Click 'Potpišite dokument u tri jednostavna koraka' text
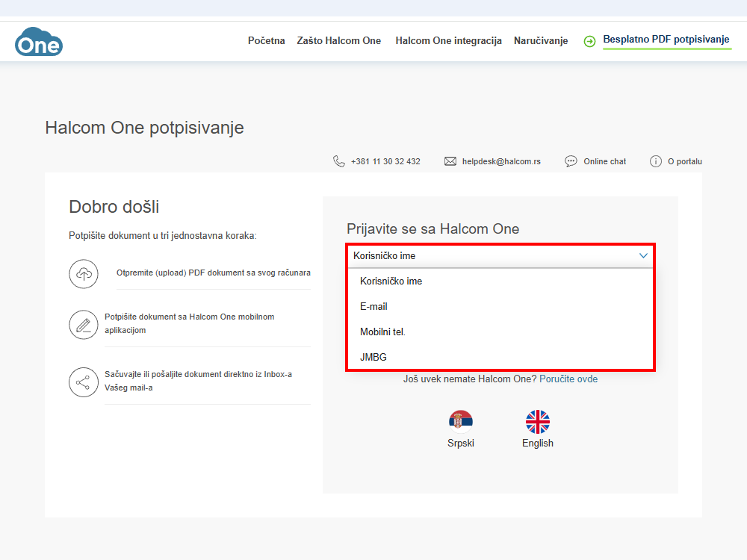The width and height of the screenshot is (747, 560). [162, 236]
